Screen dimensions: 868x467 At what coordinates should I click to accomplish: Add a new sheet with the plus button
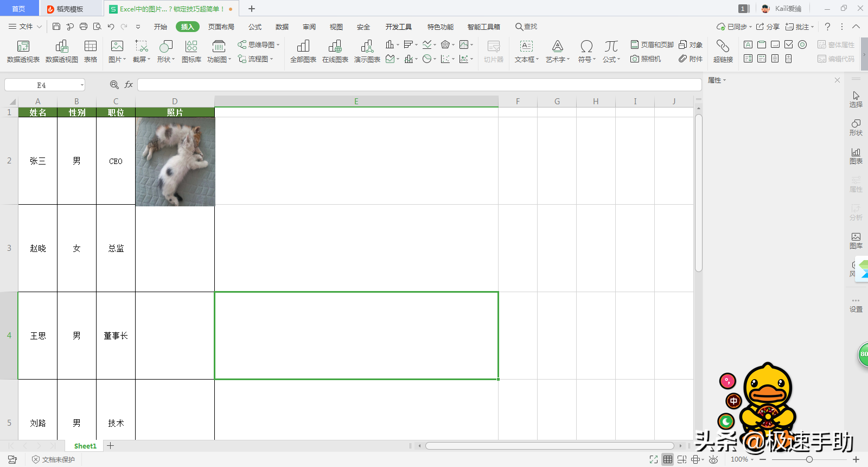(110, 446)
